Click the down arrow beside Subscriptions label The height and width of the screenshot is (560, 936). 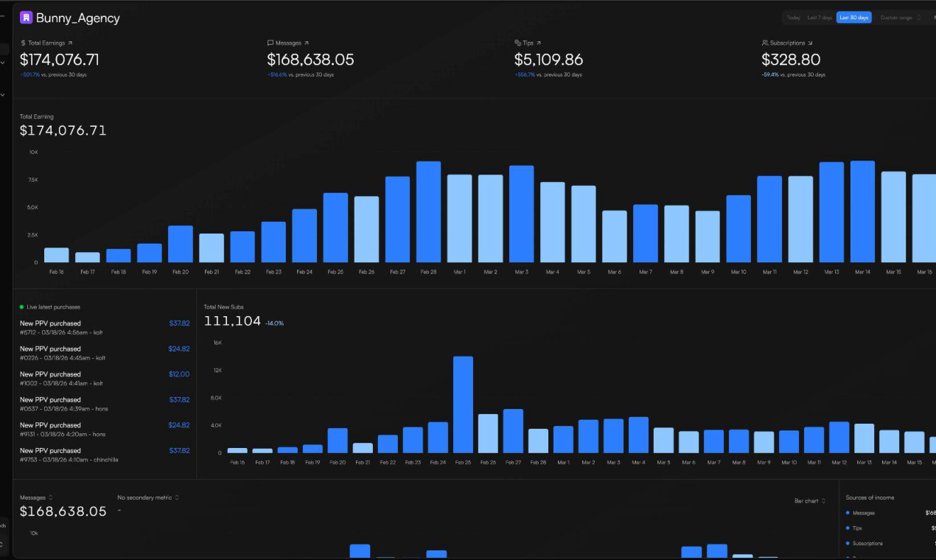810,43
